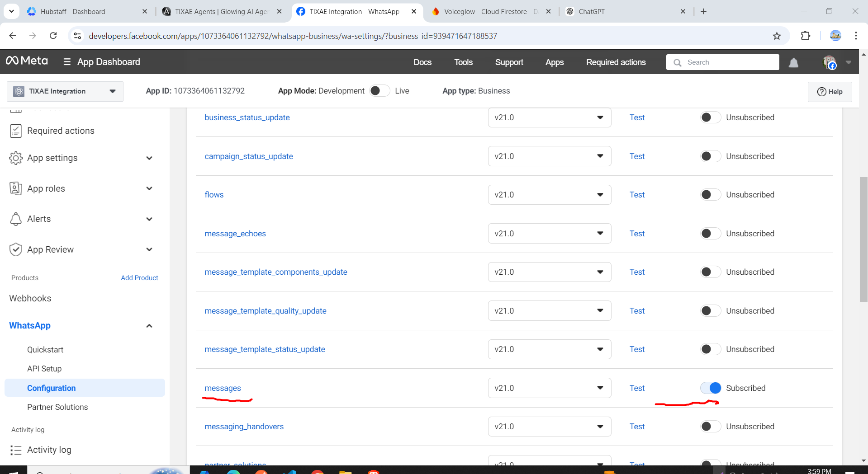
Task: Click the Help button
Action: pos(830,92)
